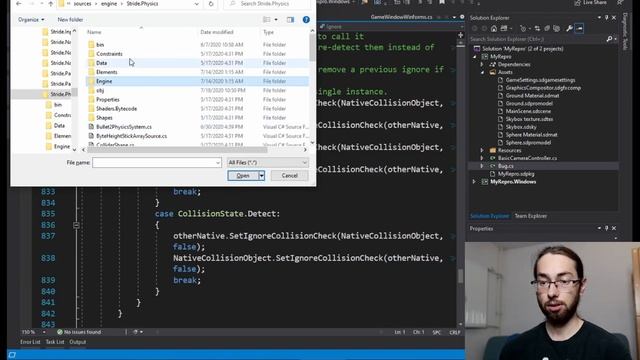Sync with active document in Solution Explorer
640x360 pixels.
(x=537, y=29)
